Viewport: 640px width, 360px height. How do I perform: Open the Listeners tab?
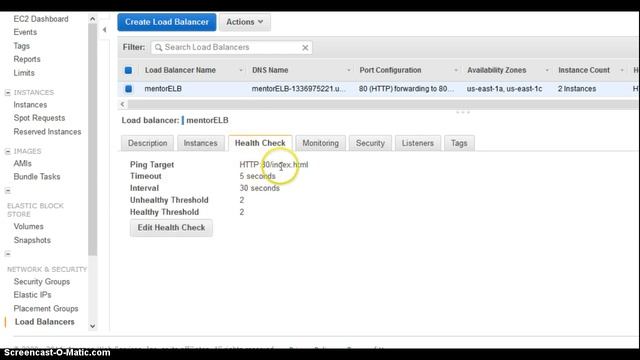tap(418, 143)
